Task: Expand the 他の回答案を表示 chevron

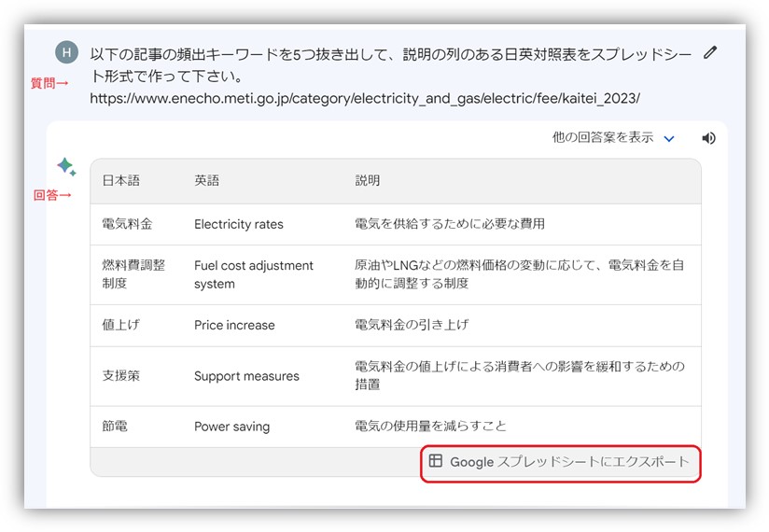Action: pyautogui.click(x=669, y=139)
